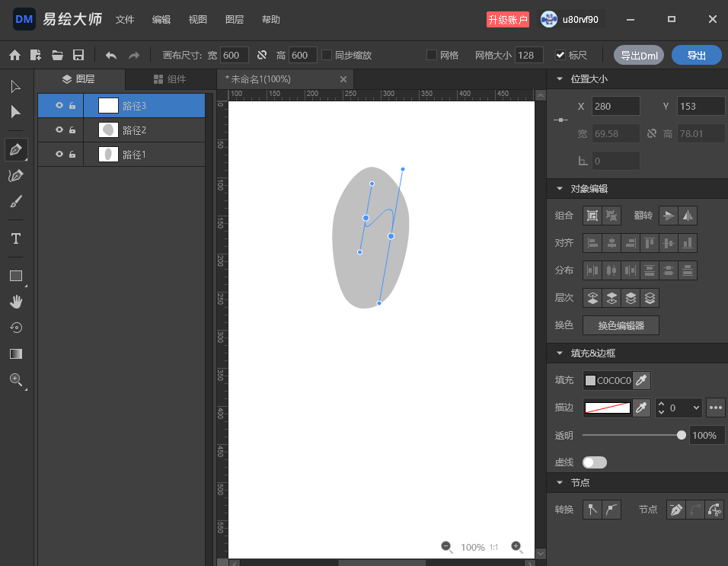Open a file with folder icon
Image resolution: width=728 pixels, height=566 pixels.
pyautogui.click(x=57, y=56)
